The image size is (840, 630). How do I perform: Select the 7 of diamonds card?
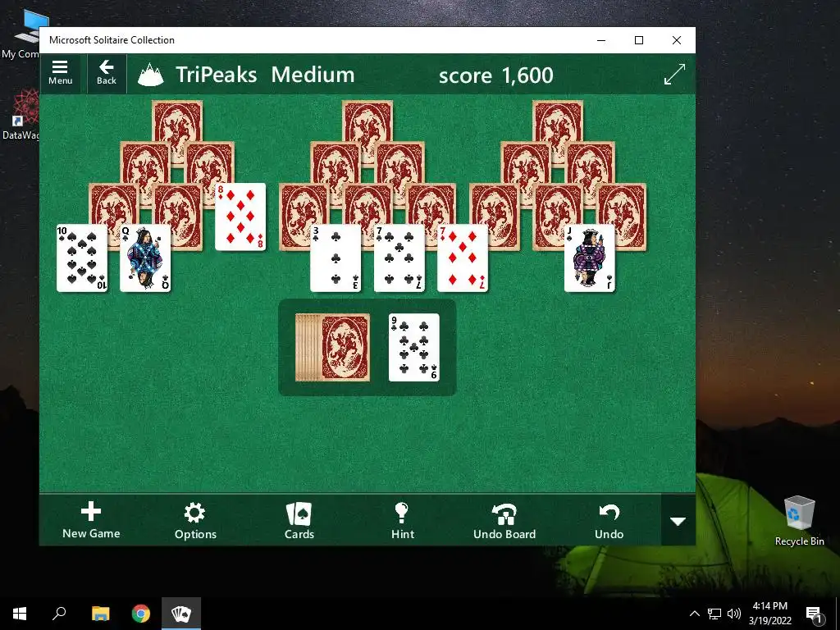click(x=463, y=258)
